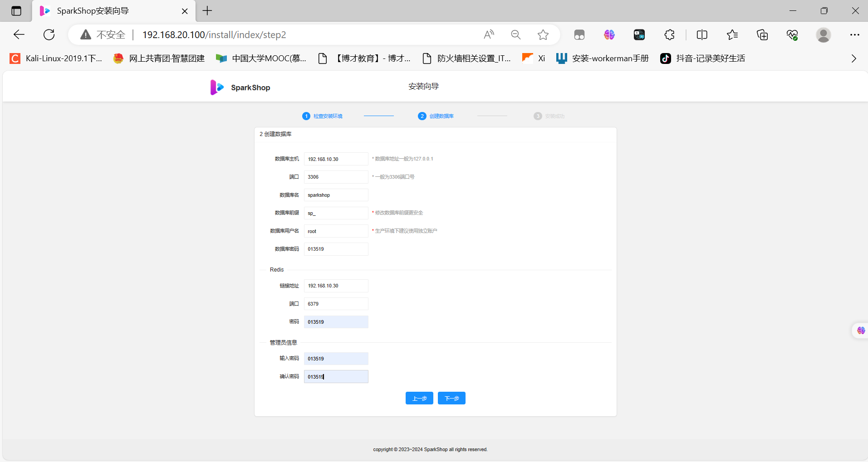Open the 安装-workerman手册 bookmark
The height and width of the screenshot is (462, 868).
(603, 58)
